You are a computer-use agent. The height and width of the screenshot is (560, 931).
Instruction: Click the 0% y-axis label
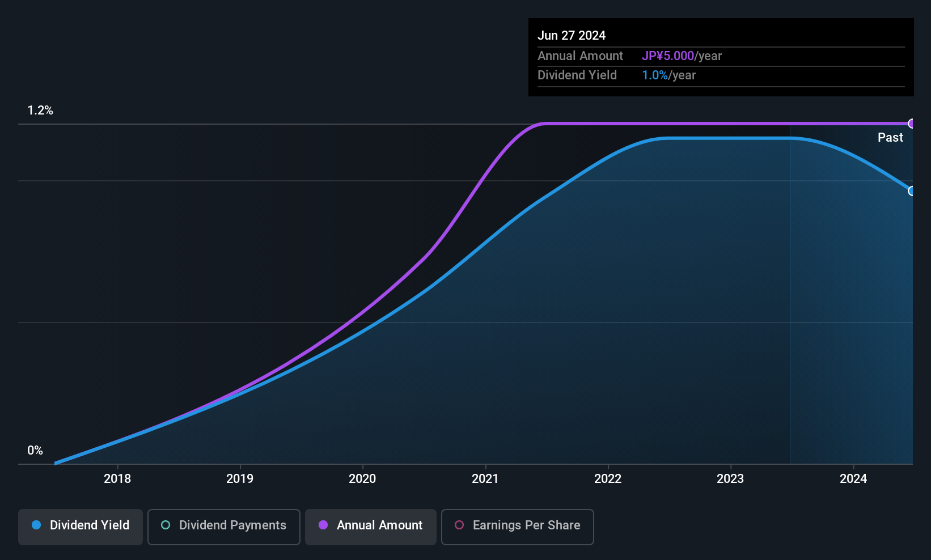click(35, 451)
